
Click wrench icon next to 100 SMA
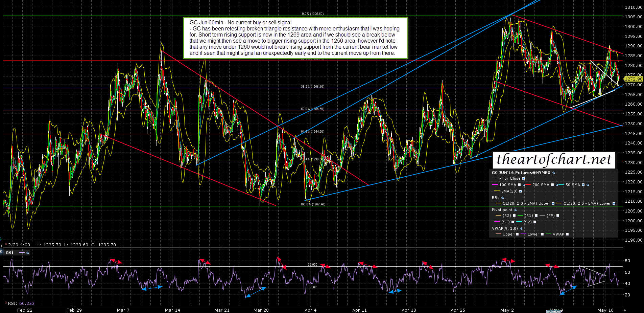click(x=524, y=185)
